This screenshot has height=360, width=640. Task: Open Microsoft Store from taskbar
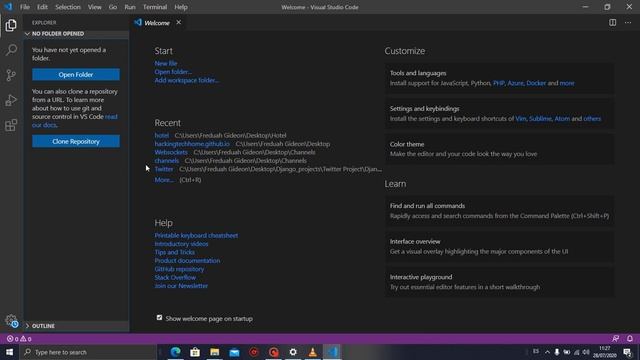pyautogui.click(x=195, y=352)
